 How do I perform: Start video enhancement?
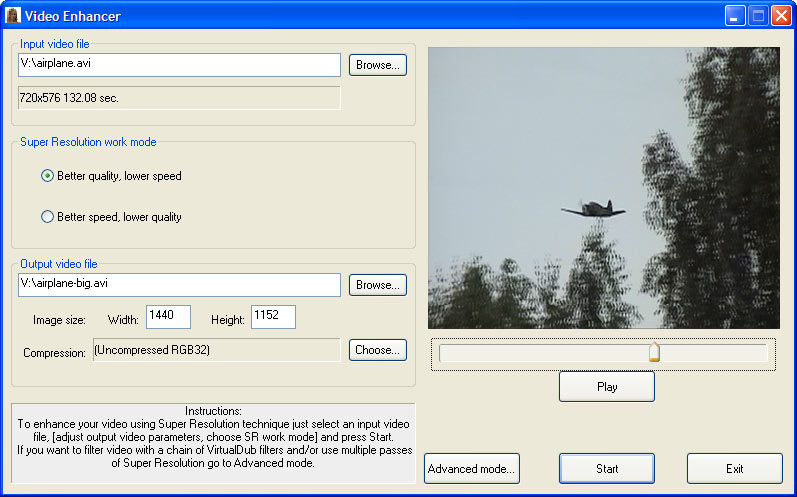tap(607, 469)
